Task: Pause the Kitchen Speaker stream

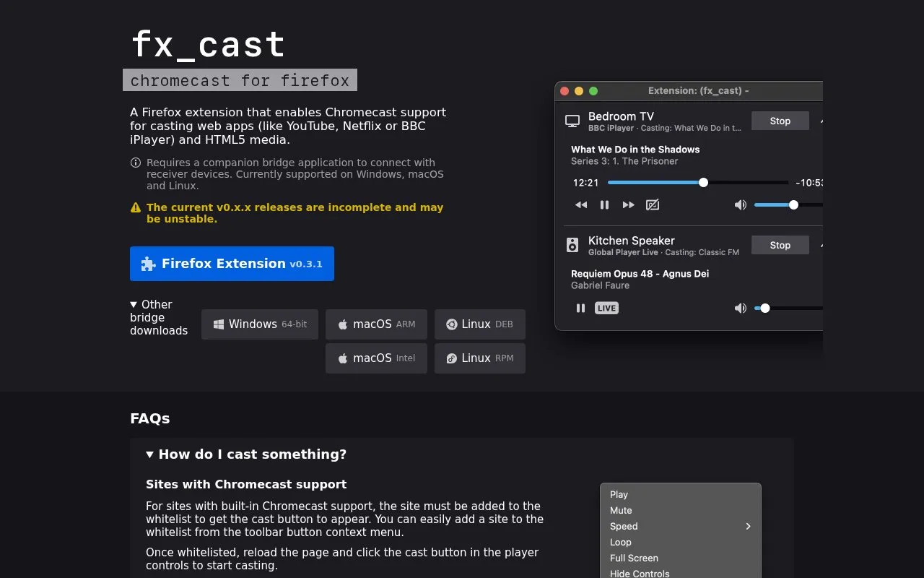Action: pyautogui.click(x=580, y=309)
